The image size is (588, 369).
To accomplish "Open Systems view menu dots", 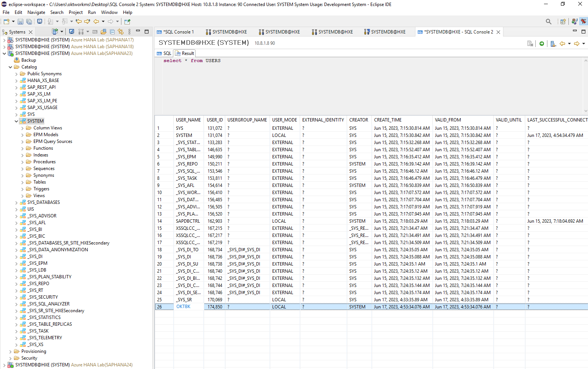I will pyautogui.click(x=129, y=32).
